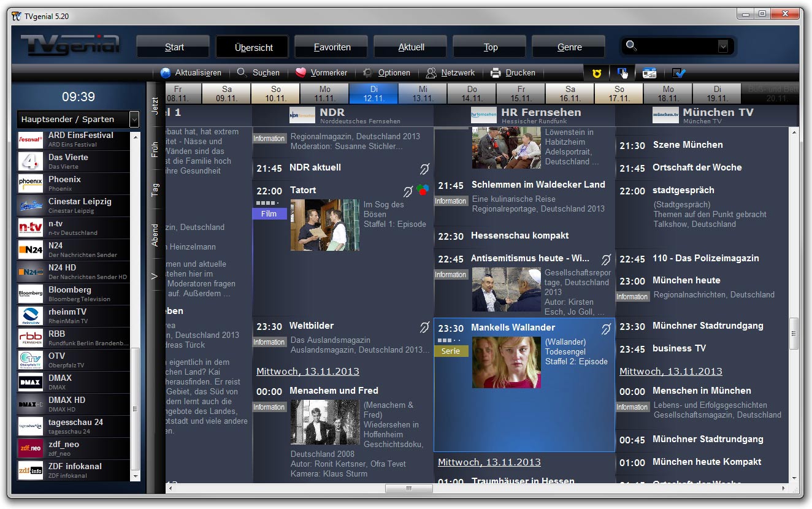Click the calendar view toolbar icon
This screenshot has height=509, width=812.
point(649,73)
